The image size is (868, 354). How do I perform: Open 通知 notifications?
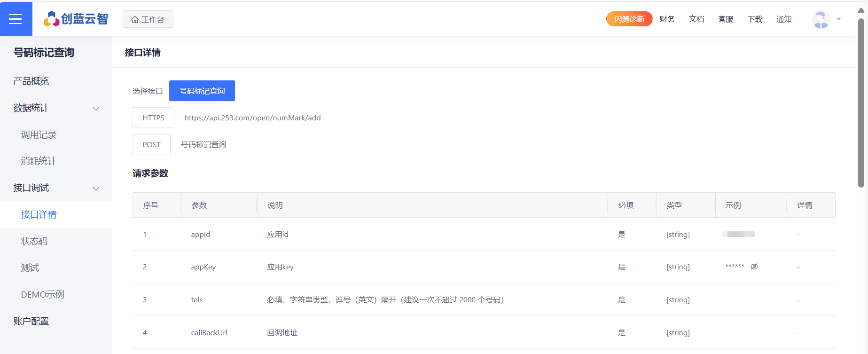click(784, 19)
